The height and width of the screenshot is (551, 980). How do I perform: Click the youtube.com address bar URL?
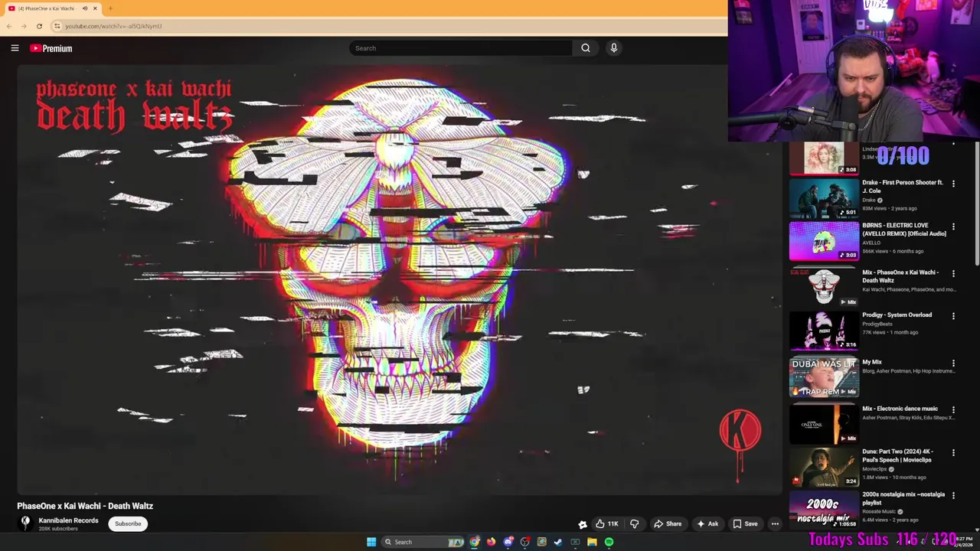[x=113, y=26]
